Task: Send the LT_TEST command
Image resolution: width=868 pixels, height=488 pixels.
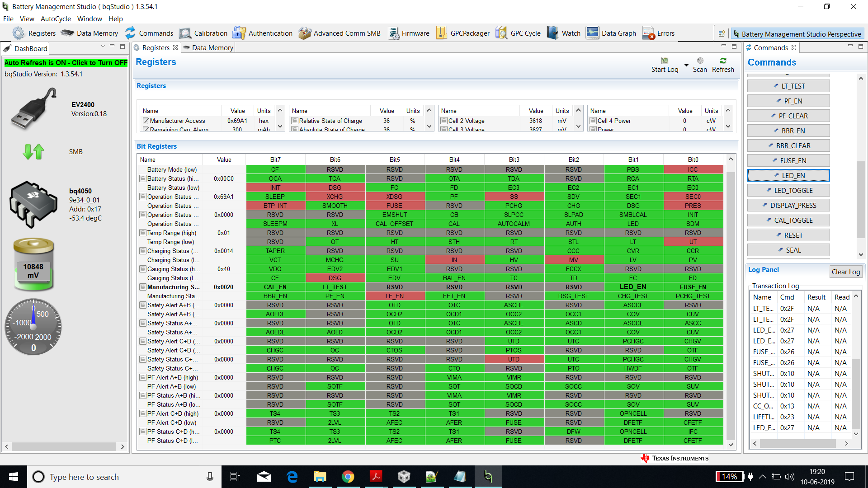Action: (x=788, y=86)
